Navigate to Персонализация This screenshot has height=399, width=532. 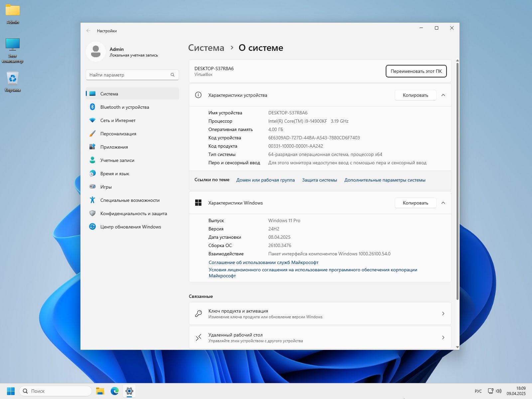coord(132,134)
